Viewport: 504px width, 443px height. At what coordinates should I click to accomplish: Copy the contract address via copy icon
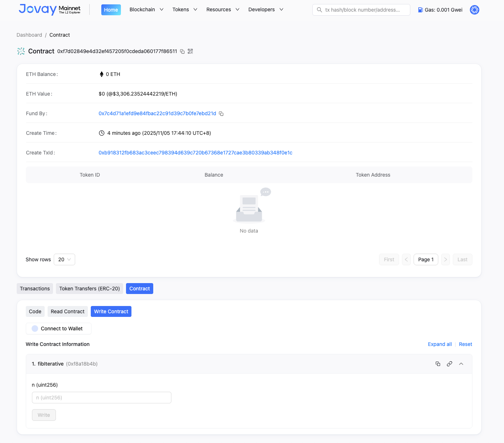pos(182,51)
